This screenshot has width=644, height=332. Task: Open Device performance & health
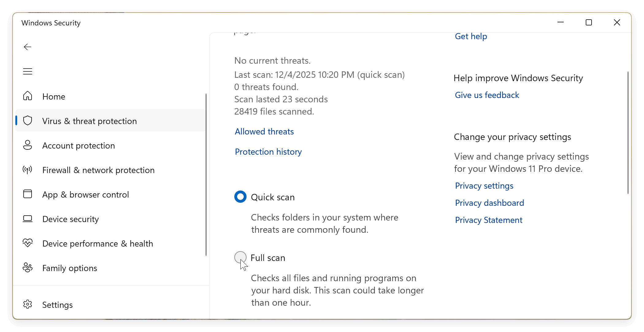coord(98,243)
